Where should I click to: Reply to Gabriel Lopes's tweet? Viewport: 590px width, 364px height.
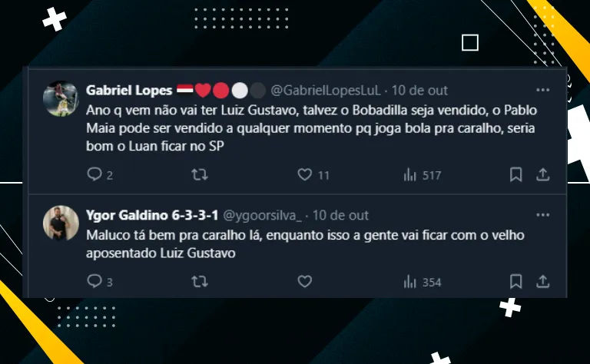tap(94, 174)
